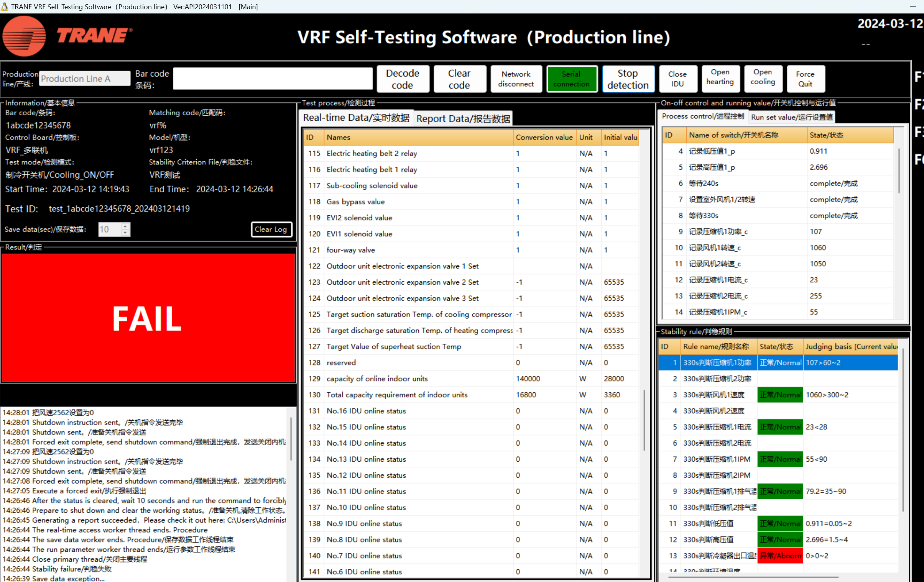Image resolution: width=924 pixels, height=582 pixels.
Task: Click the Save data seconds value field
Action: pyautogui.click(x=110, y=229)
